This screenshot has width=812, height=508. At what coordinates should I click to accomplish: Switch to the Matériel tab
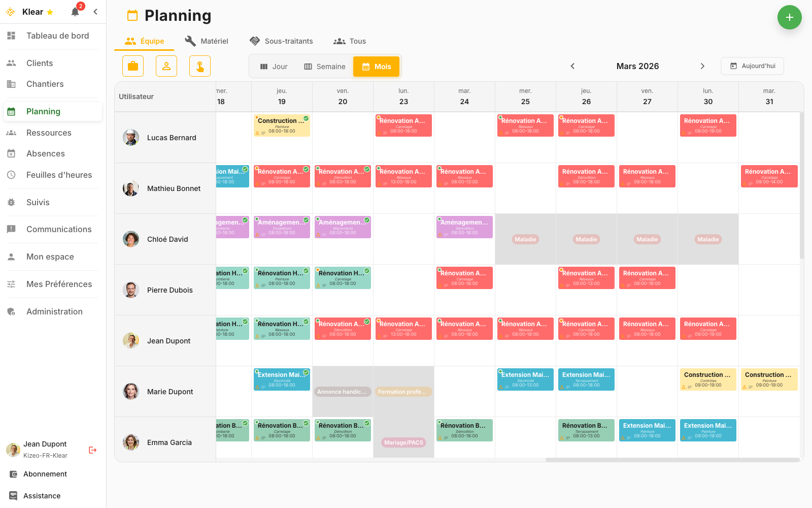[x=207, y=41]
